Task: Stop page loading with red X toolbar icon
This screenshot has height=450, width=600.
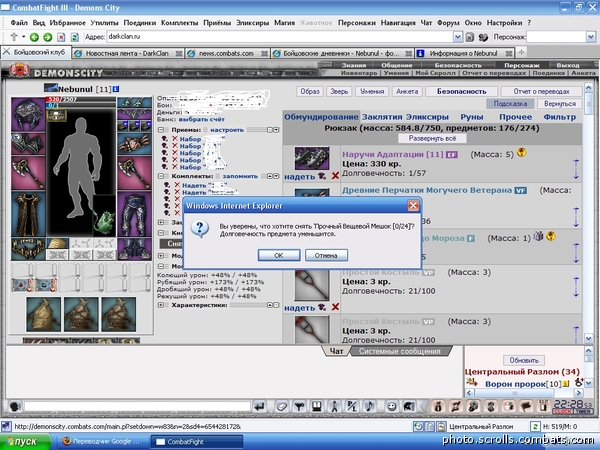Action: (61, 37)
